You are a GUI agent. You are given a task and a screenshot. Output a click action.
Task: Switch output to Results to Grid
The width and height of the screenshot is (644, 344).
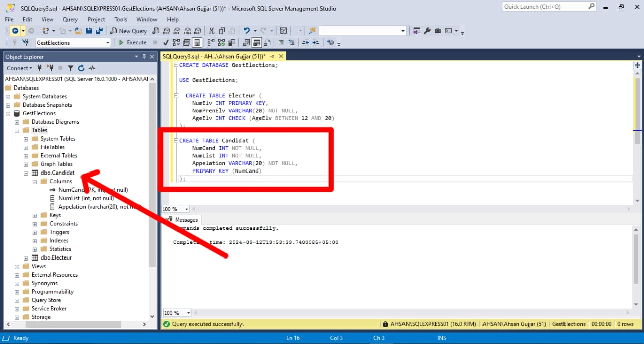pyautogui.click(x=257, y=43)
